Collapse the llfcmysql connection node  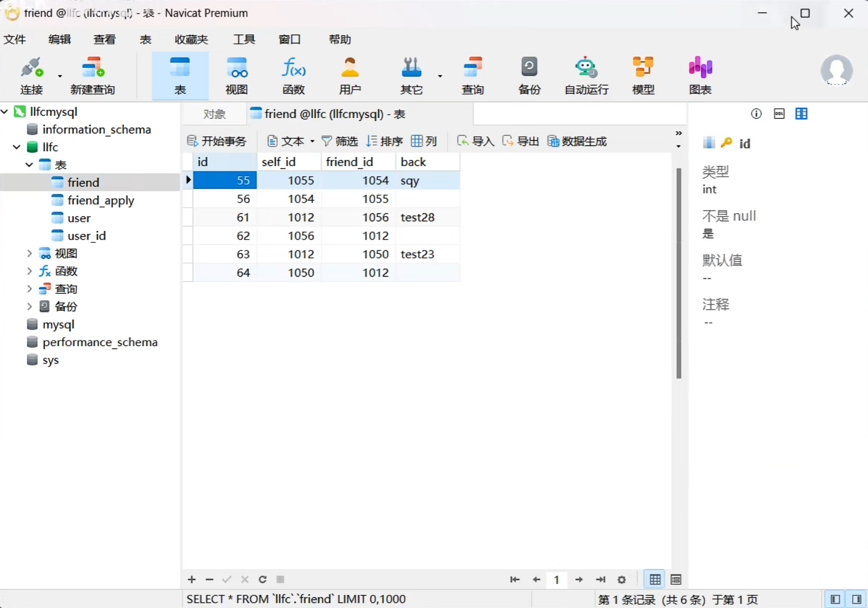click(x=5, y=111)
